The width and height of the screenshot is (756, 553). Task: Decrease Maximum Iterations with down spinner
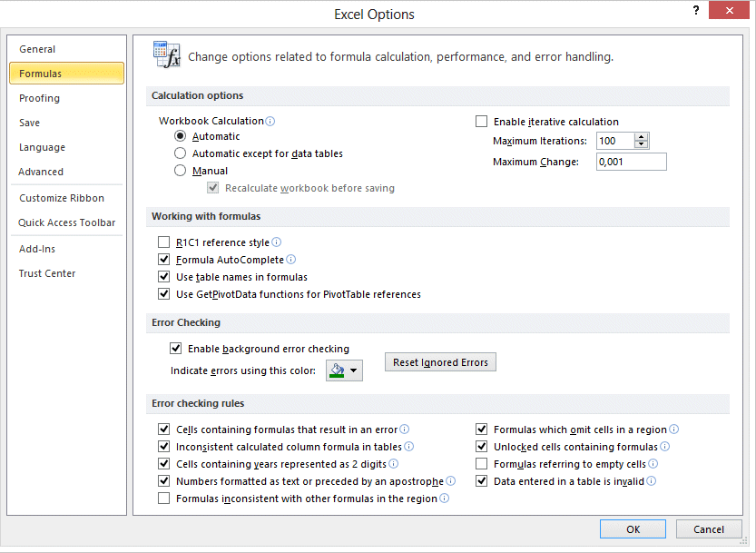[641, 144]
